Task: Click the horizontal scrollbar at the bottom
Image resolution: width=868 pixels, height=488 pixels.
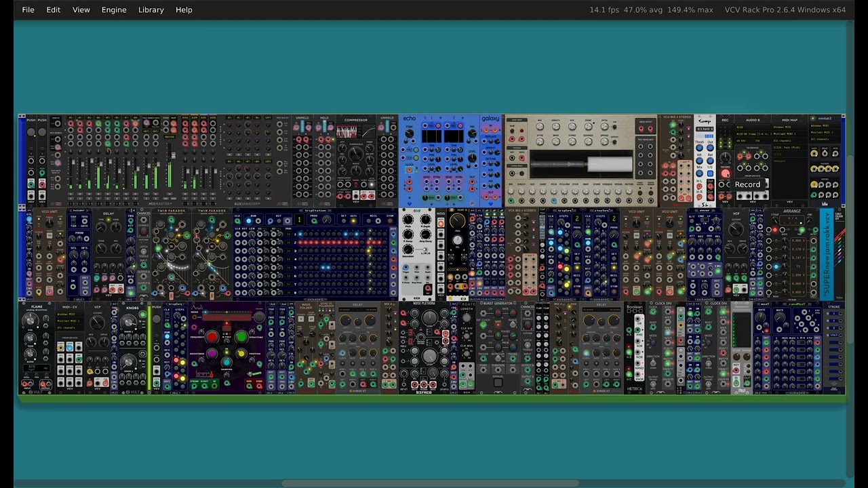Action: pyautogui.click(x=431, y=483)
